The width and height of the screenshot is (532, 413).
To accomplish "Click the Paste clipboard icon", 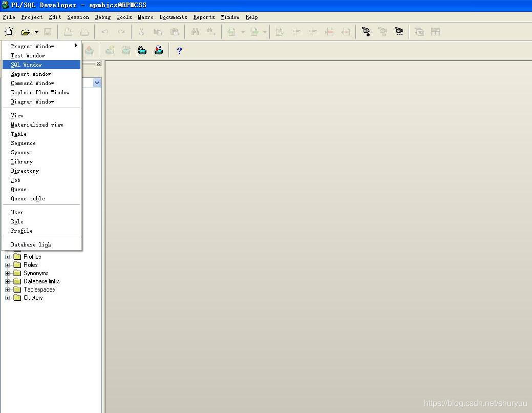I will [x=175, y=32].
